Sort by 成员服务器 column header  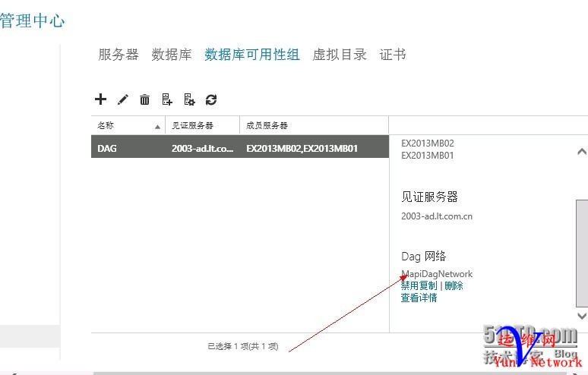pyautogui.click(x=315, y=125)
